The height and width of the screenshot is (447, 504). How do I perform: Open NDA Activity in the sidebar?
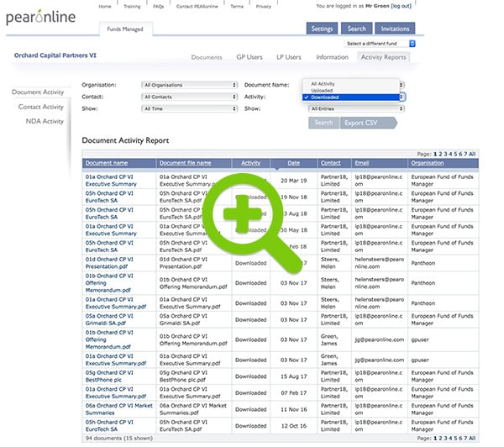[x=45, y=121]
